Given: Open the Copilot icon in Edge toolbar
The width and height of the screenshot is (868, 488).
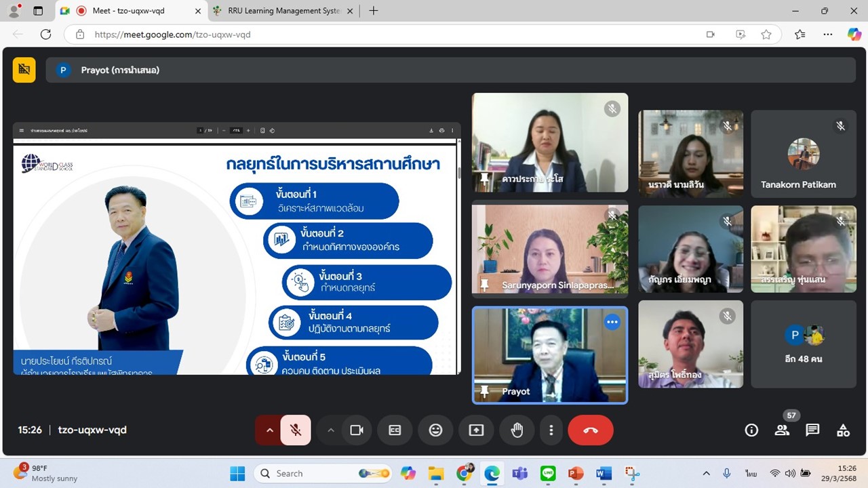Looking at the screenshot, I should click(x=854, y=35).
